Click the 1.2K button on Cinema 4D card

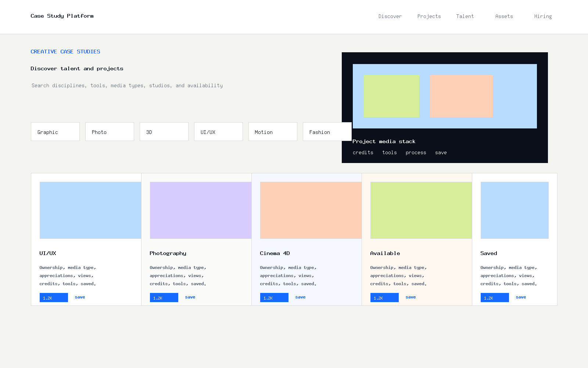tap(274, 297)
